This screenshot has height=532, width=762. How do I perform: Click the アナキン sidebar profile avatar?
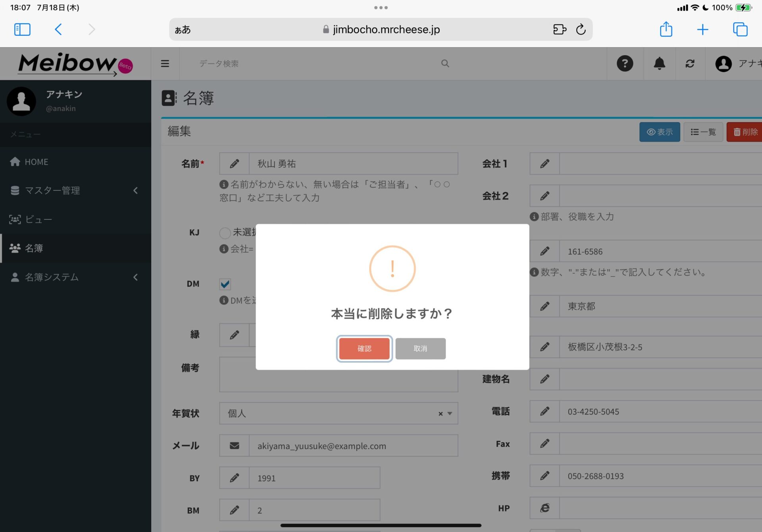tap(21, 101)
